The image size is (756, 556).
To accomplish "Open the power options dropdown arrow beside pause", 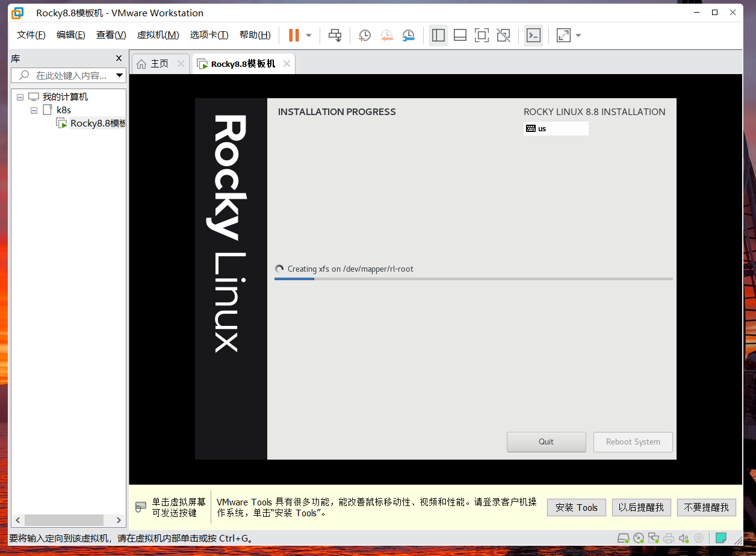I will [309, 35].
